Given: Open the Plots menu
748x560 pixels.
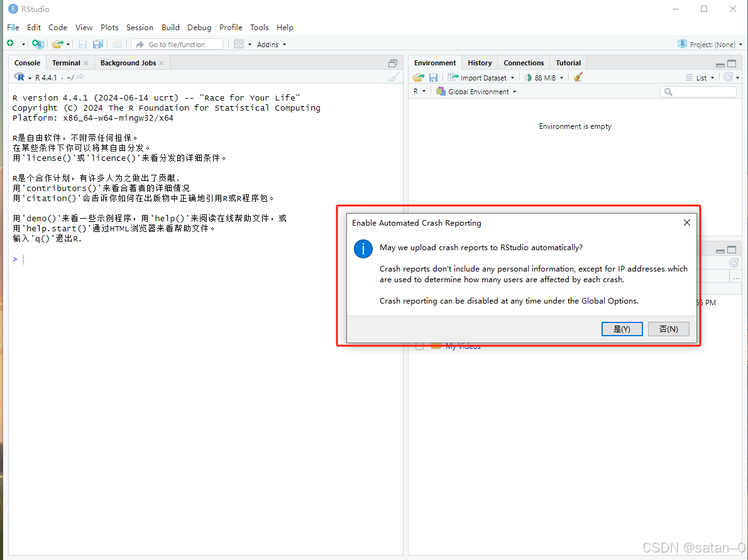Looking at the screenshot, I should point(109,27).
